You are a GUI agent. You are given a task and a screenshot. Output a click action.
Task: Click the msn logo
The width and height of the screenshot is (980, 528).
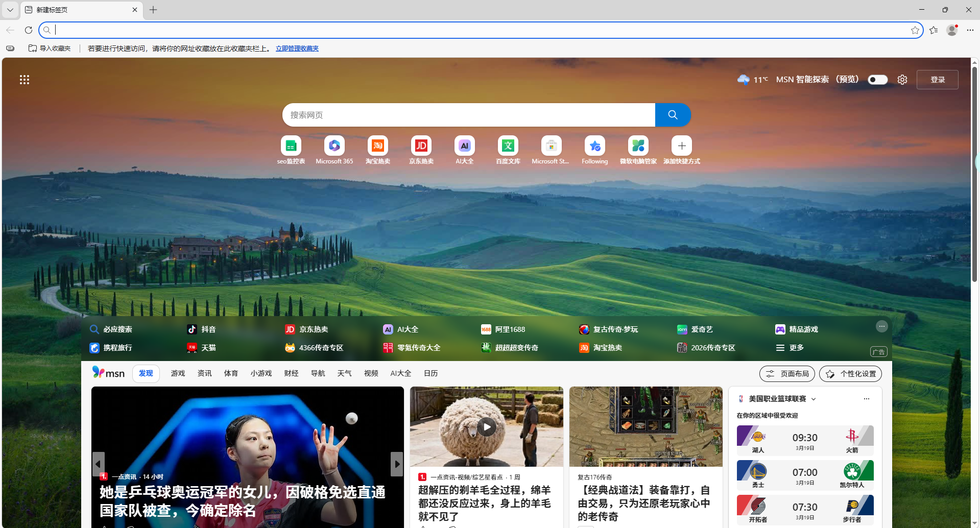point(108,373)
